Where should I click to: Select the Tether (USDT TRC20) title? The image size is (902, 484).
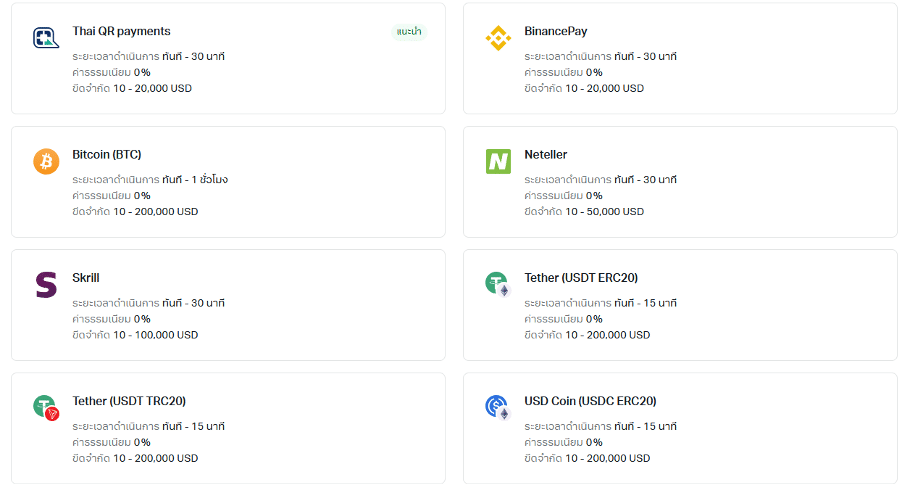click(129, 401)
